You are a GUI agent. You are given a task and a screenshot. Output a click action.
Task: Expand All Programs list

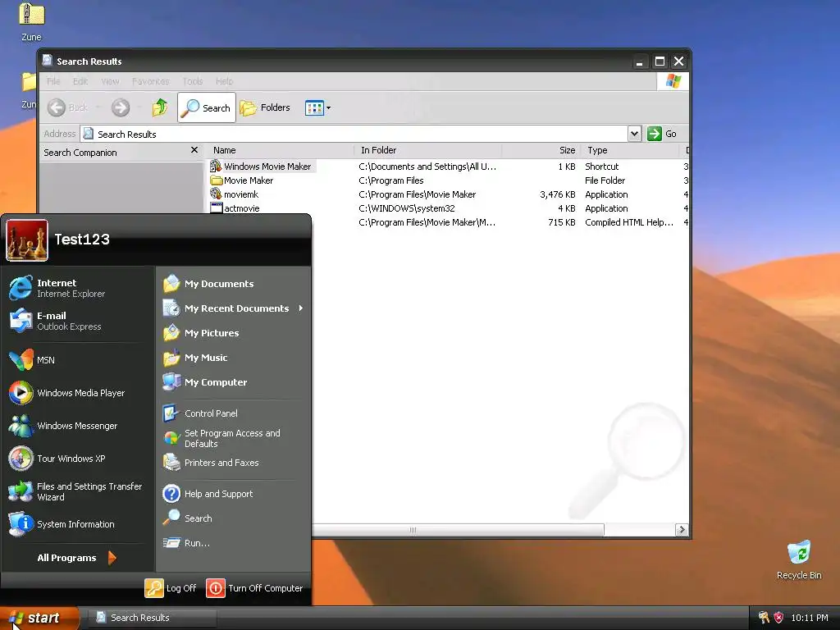[78, 558]
